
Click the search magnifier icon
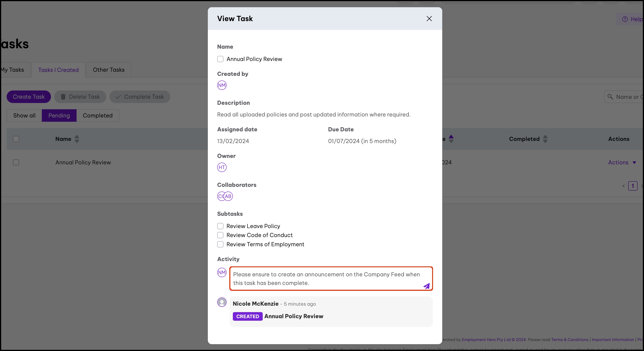(610, 97)
